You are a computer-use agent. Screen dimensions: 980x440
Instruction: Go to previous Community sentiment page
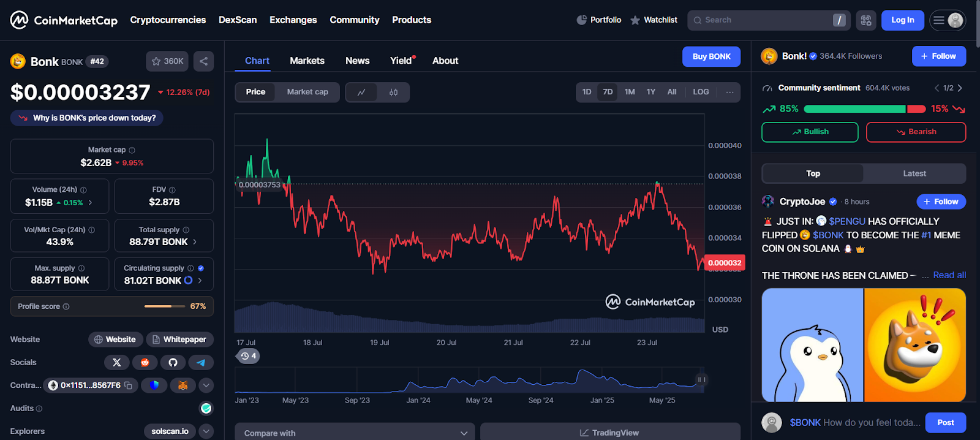click(937, 88)
